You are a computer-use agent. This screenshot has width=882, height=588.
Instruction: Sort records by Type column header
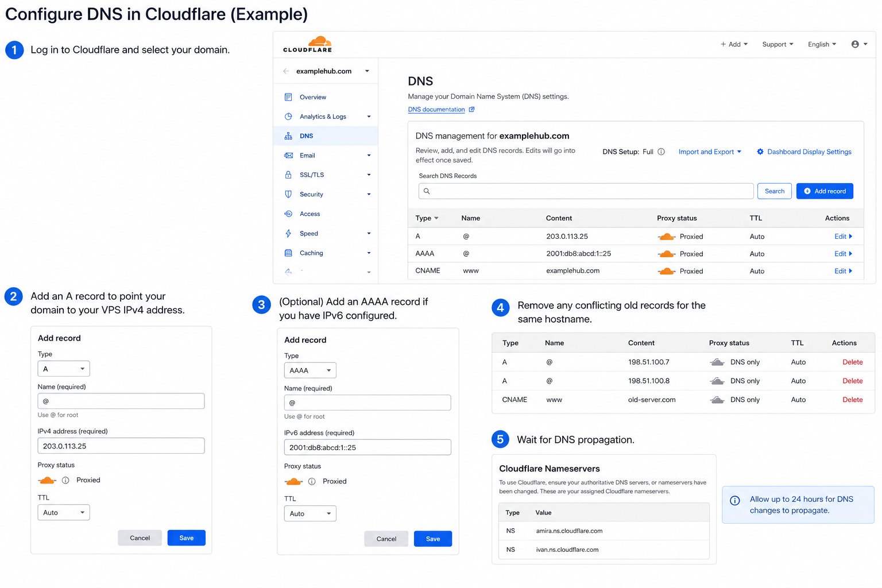click(427, 218)
